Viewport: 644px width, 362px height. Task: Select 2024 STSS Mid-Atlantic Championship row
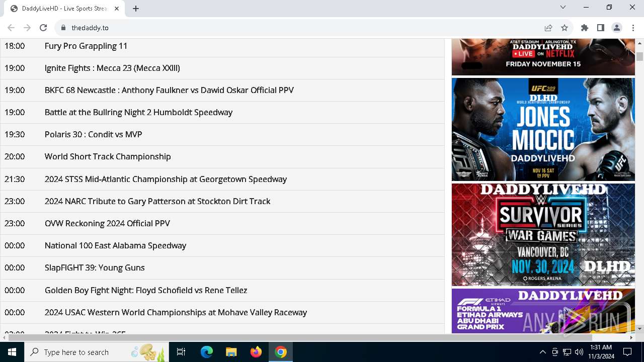222,179
